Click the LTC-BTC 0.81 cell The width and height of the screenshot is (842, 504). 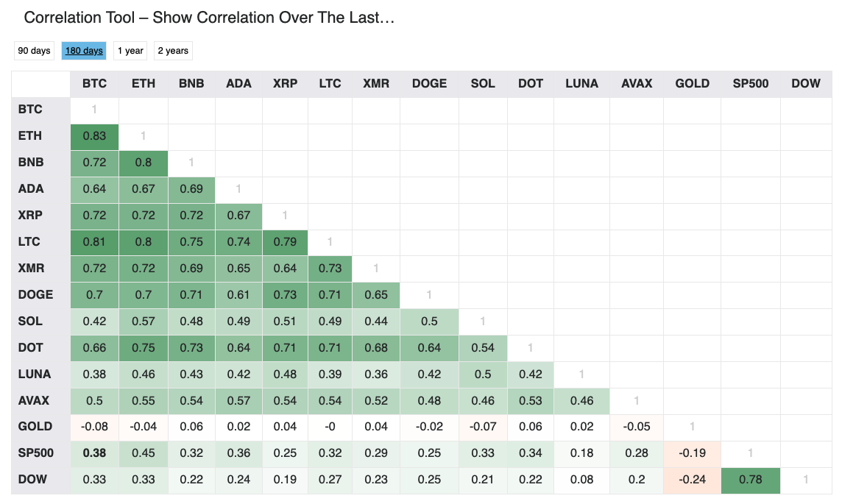pos(94,242)
